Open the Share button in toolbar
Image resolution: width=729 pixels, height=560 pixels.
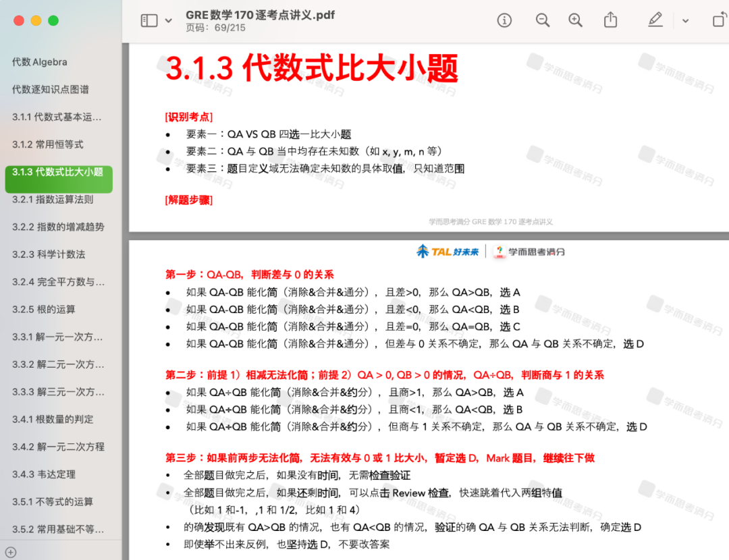(x=610, y=20)
